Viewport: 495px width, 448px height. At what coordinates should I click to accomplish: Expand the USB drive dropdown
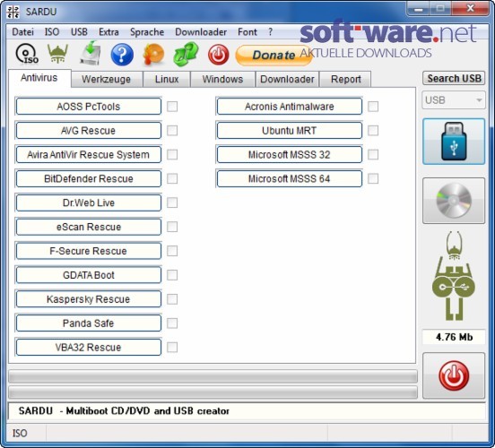[x=454, y=100]
